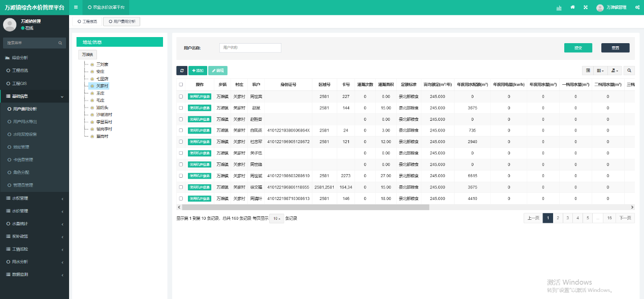Go to home via the house icon
The image size is (644, 299).
click(x=573, y=8)
